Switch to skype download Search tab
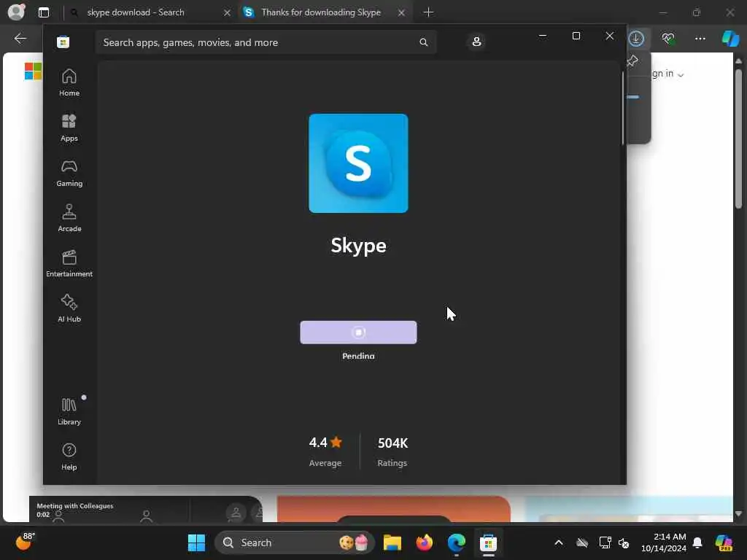The image size is (747, 560). [x=135, y=12]
